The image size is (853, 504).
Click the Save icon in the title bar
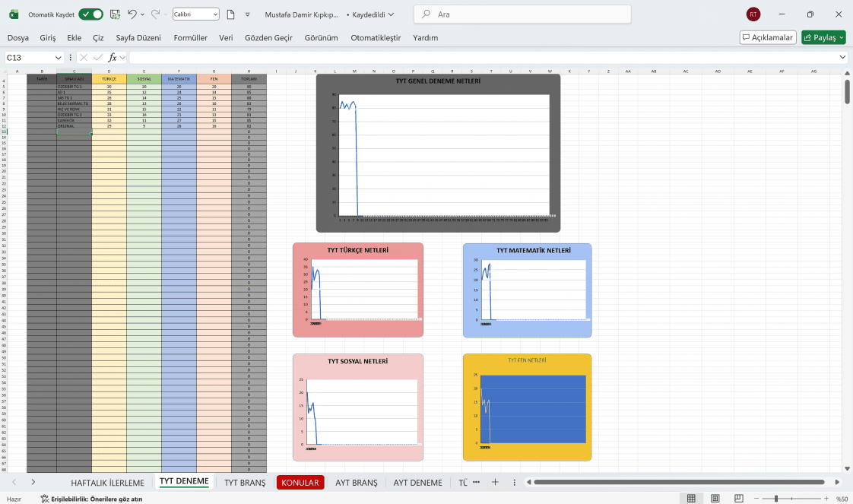point(115,14)
